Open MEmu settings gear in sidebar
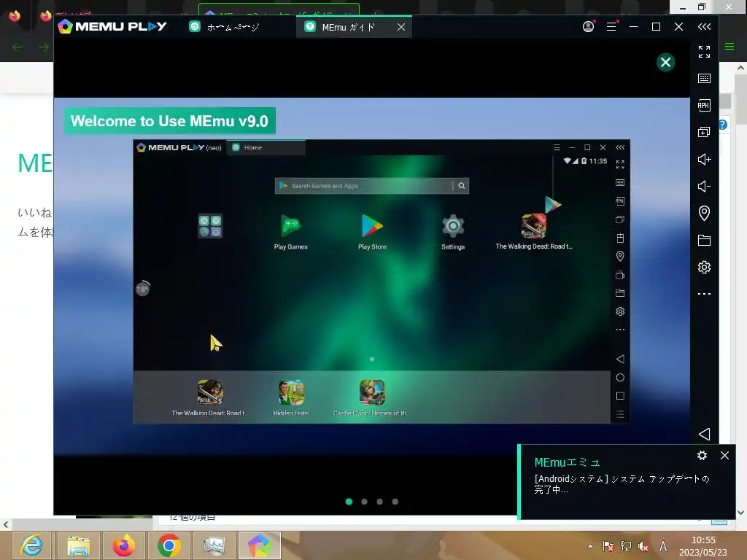Viewport: 747px width, 560px height. pos(704,267)
